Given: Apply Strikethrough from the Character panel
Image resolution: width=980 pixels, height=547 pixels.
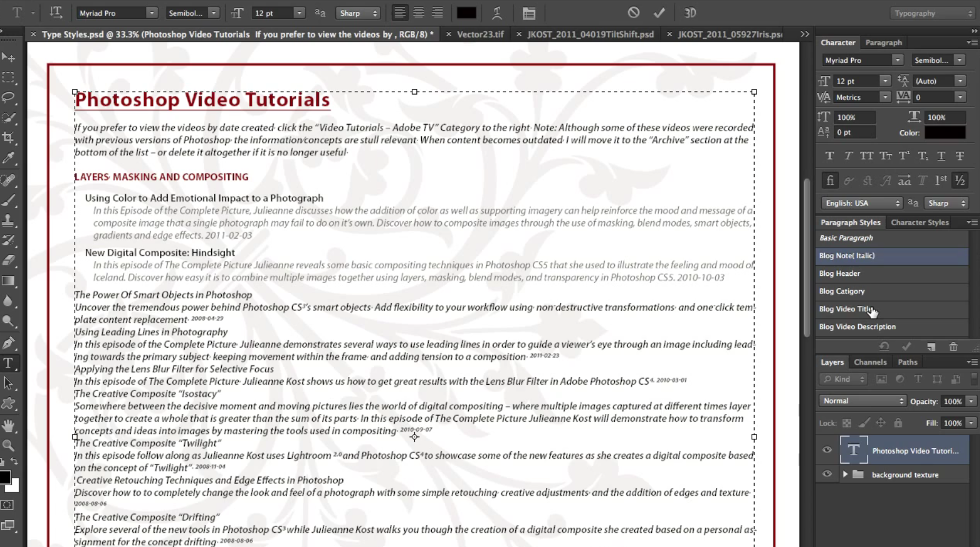Looking at the screenshot, I should coord(959,155).
